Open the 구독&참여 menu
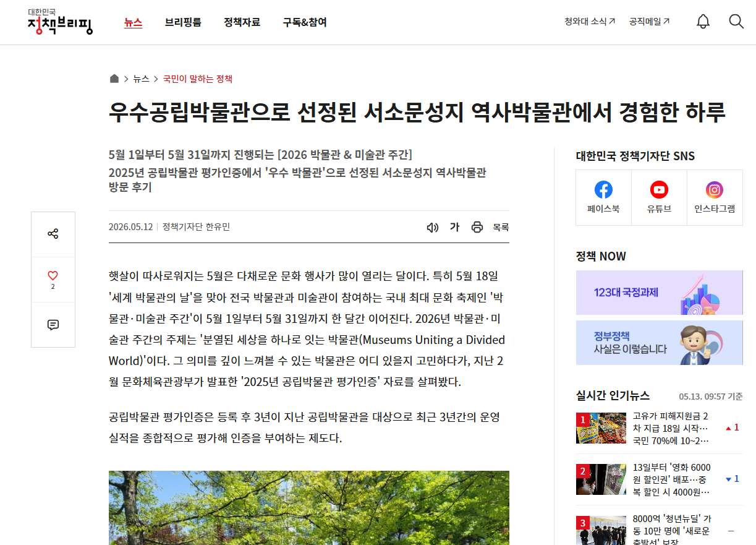The height and width of the screenshot is (545, 756). coord(305,22)
